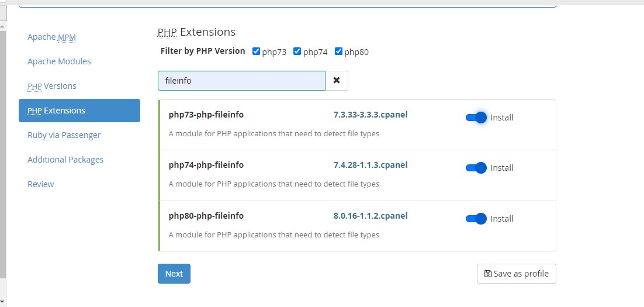Go to the Review step

(41, 184)
